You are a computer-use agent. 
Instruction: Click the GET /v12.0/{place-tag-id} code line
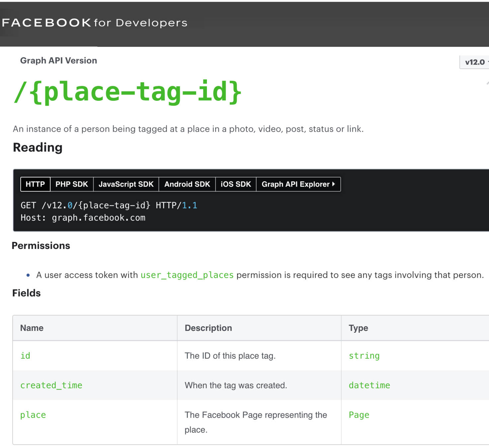coord(109,205)
